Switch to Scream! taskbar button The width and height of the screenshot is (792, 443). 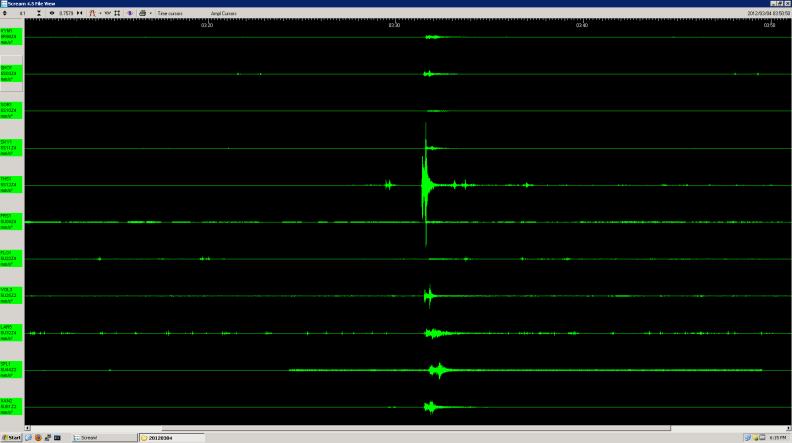pos(104,437)
